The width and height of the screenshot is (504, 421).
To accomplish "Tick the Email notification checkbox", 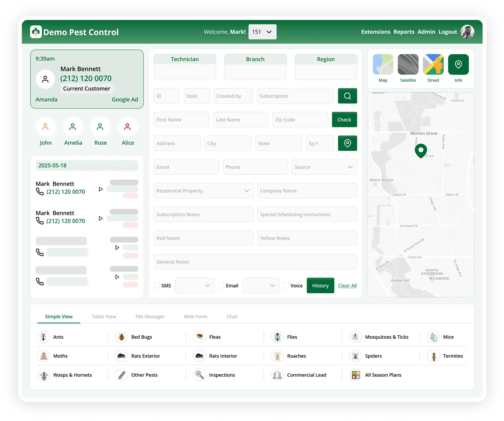I will tap(221, 286).
